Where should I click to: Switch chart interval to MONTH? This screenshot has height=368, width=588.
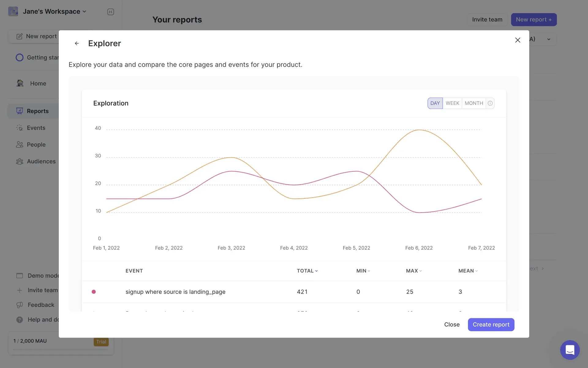point(473,103)
